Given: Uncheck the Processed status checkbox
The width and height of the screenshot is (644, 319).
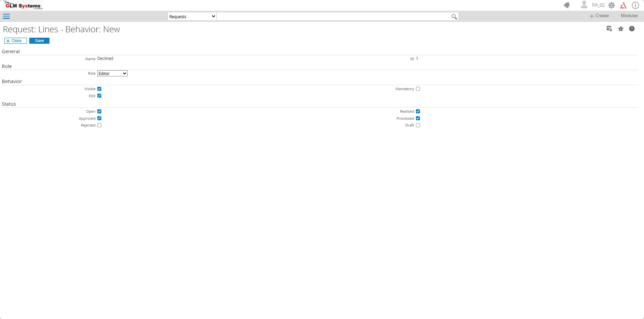Looking at the screenshot, I should [418, 118].
